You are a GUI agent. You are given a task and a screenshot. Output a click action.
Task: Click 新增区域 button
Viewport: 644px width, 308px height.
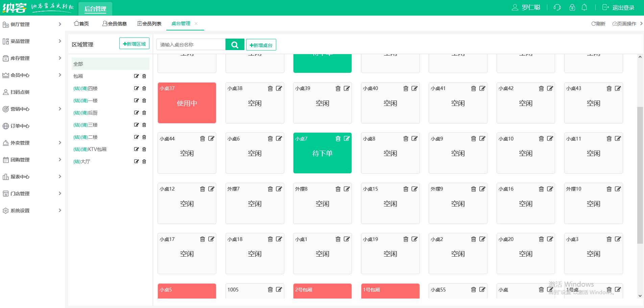(x=134, y=44)
